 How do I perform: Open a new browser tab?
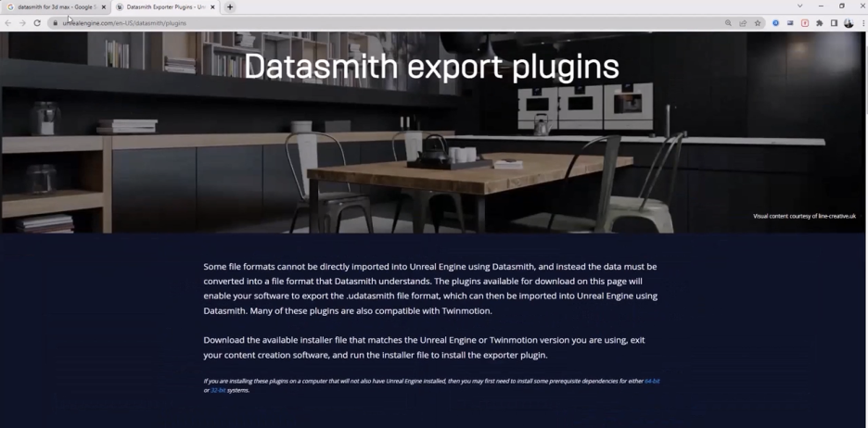point(230,7)
